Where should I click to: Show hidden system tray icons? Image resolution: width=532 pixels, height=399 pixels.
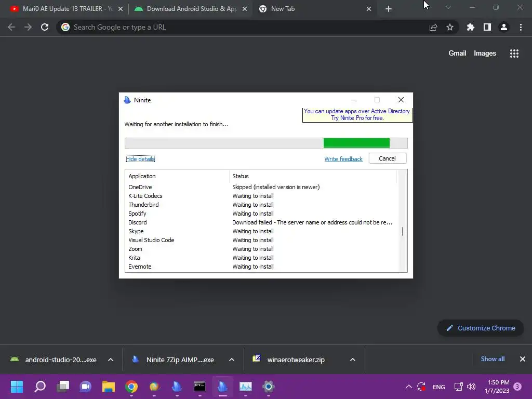click(409, 387)
